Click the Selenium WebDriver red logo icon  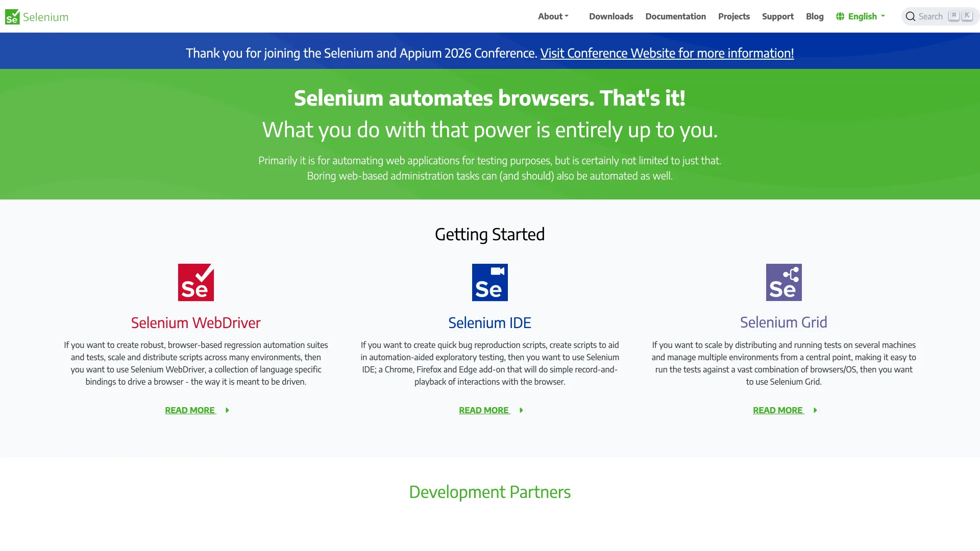[196, 282]
